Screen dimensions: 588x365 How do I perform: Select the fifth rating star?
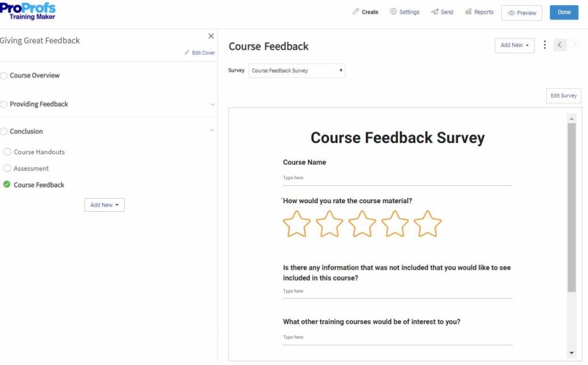428,224
